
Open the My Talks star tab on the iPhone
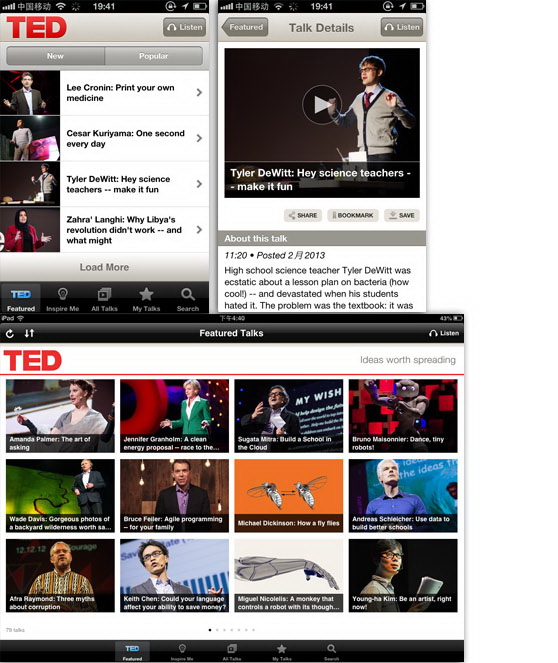[x=146, y=299]
